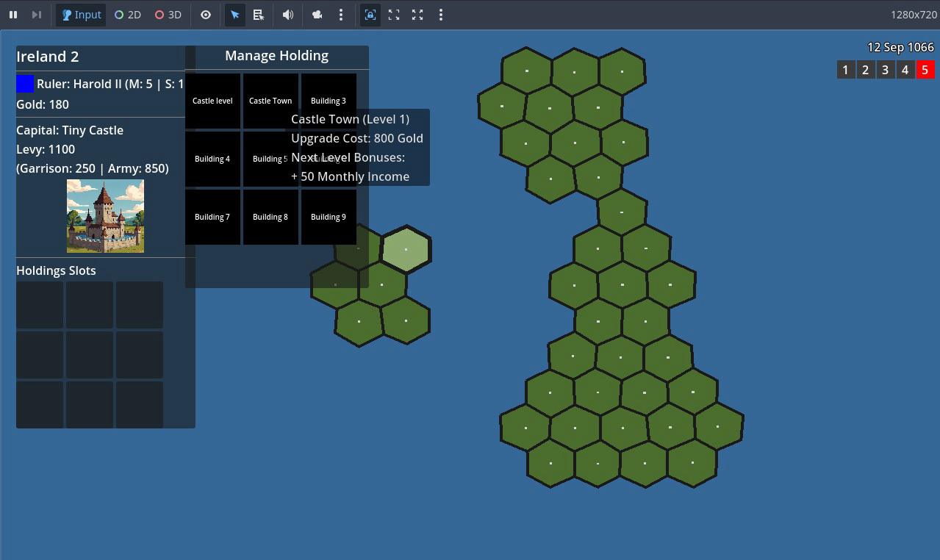The height and width of the screenshot is (560, 940).
Task: Click the Garrison and Army breakdown text
Action: pyautogui.click(x=93, y=168)
